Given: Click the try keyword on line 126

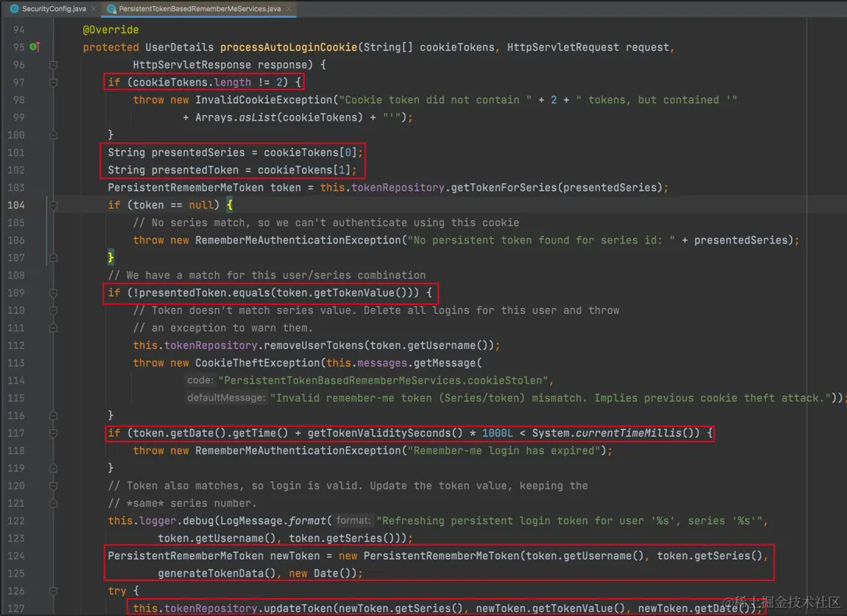Looking at the screenshot, I should click(117, 591).
